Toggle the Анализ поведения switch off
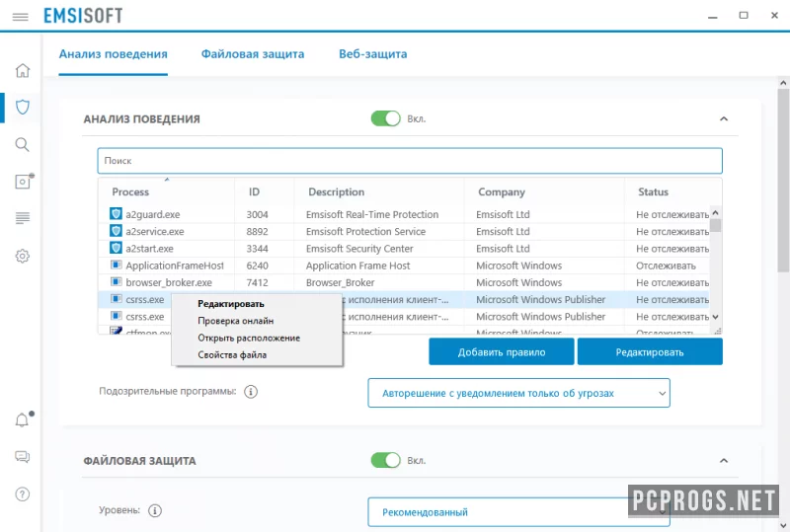The height and width of the screenshot is (532, 790). point(385,118)
